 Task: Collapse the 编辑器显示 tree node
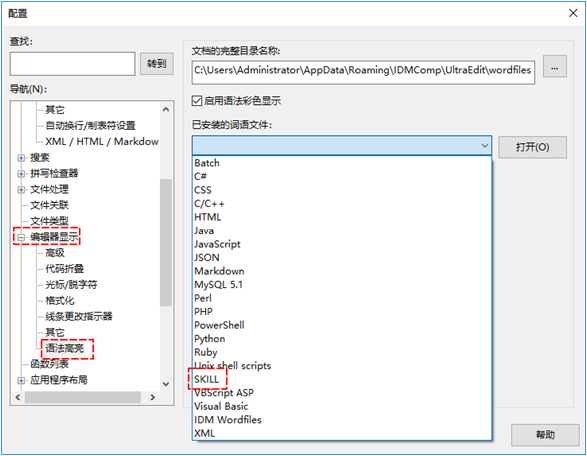tap(21, 237)
